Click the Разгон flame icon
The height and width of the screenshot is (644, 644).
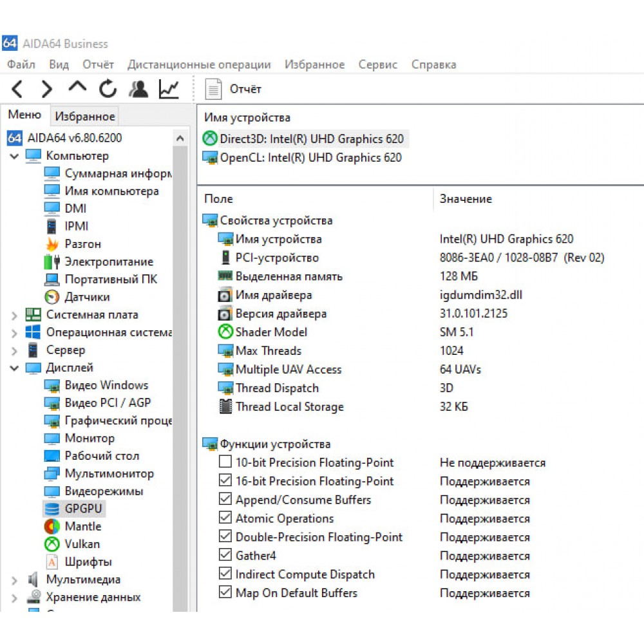[52, 244]
